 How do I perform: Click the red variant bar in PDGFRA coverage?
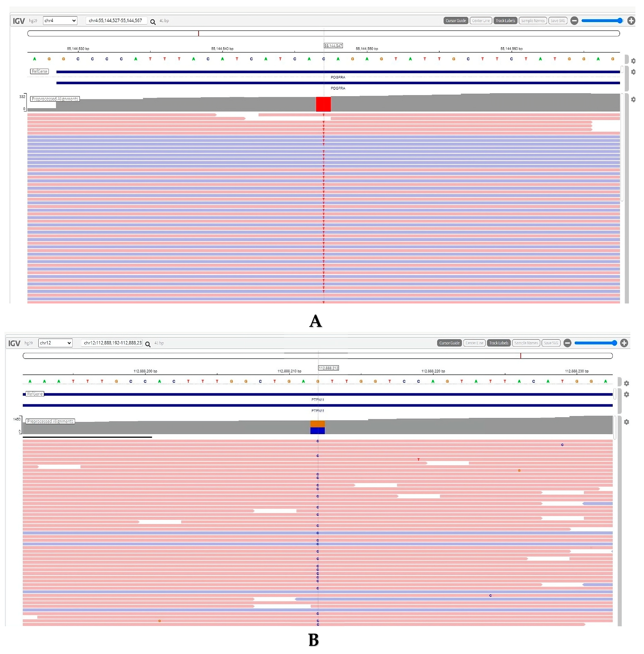pos(323,104)
